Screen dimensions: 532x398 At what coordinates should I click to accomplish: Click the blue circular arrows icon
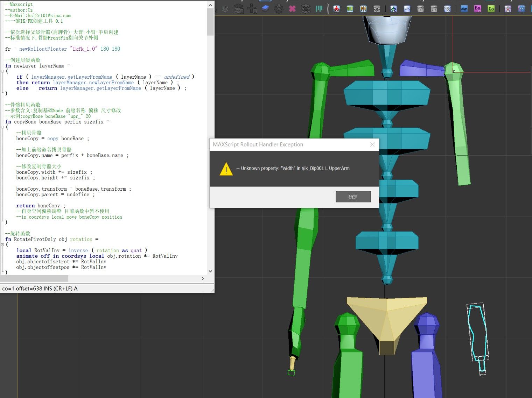tap(521, 9)
